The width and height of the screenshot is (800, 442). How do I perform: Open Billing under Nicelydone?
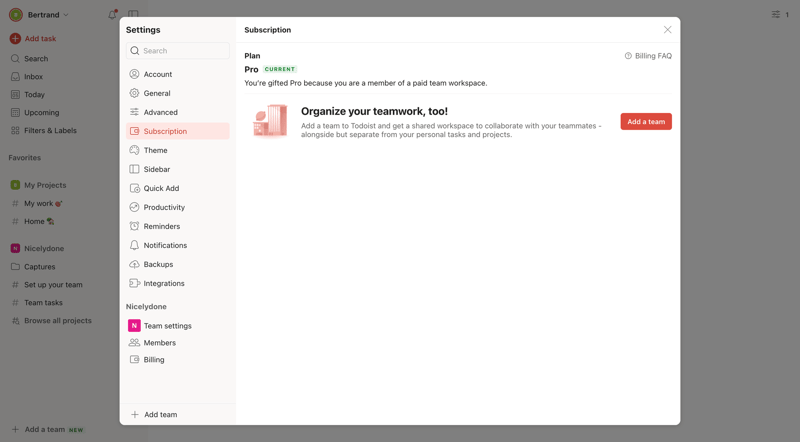point(178,359)
